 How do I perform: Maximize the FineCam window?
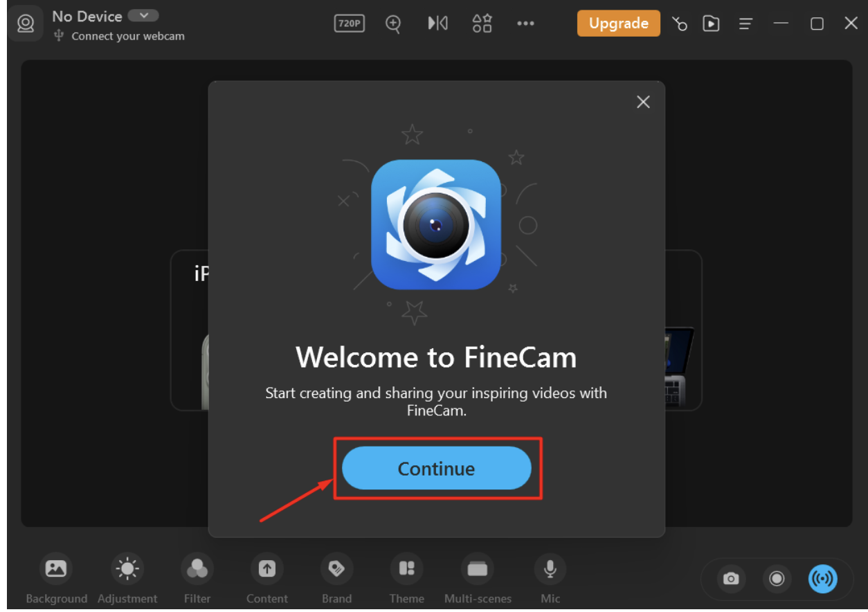pyautogui.click(x=817, y=24)
